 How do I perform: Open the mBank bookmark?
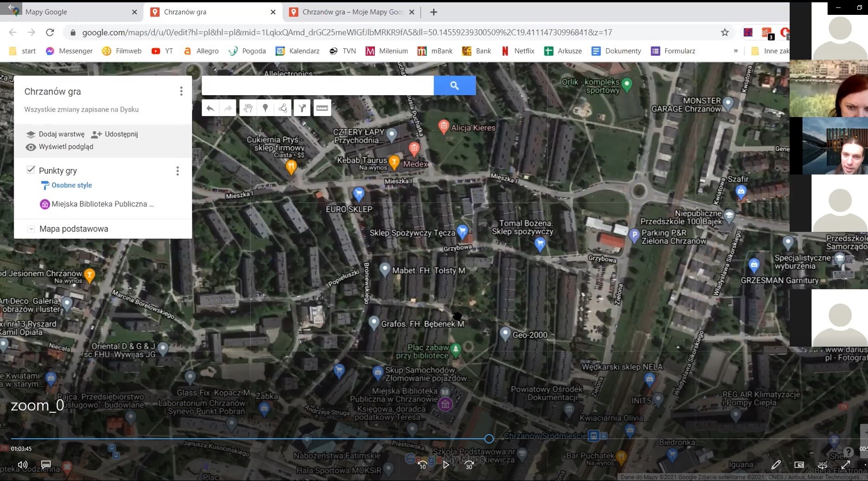435,51
